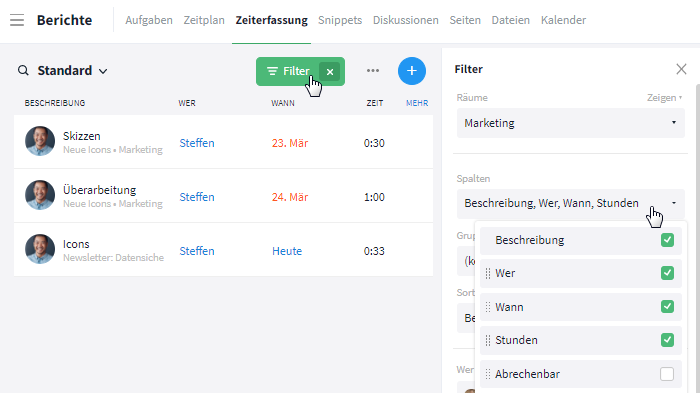Screen dimensions: 700x393
Task: Clear filter with the x button
Action: click(330, 71)
